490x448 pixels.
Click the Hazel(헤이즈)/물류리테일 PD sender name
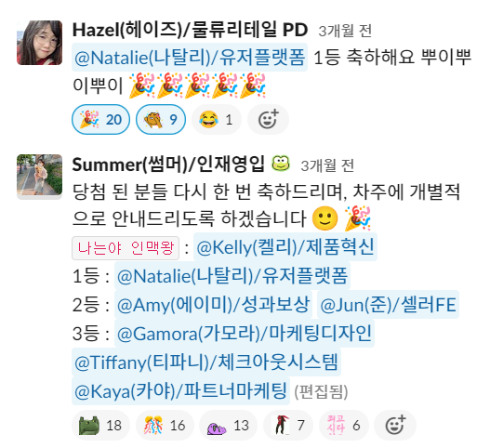pos(190,30)
